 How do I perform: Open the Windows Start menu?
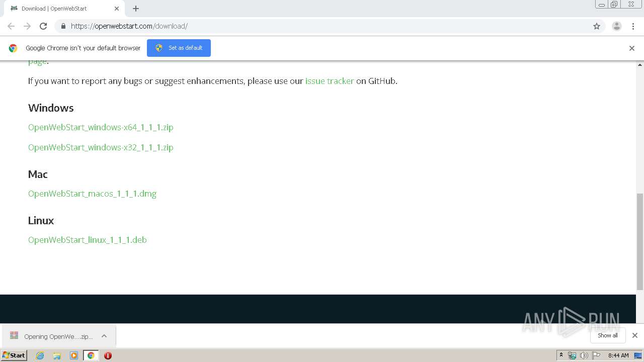14,355
